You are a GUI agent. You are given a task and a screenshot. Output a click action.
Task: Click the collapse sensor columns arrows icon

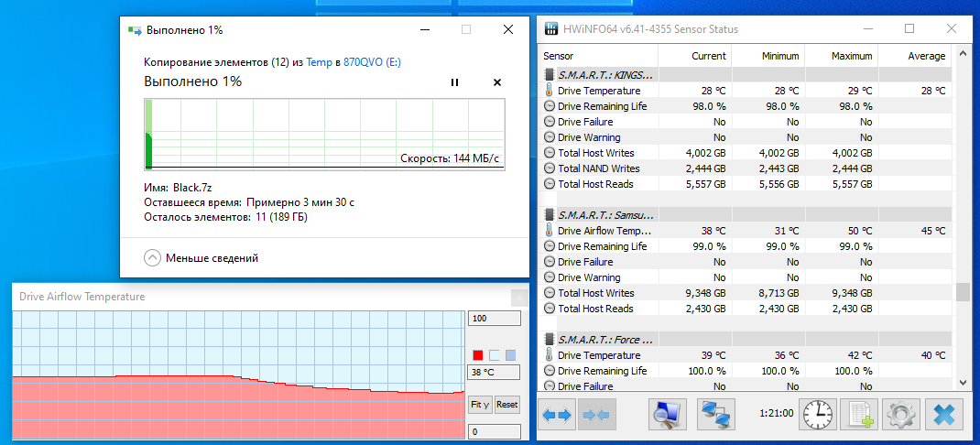(x=598, y=415)
